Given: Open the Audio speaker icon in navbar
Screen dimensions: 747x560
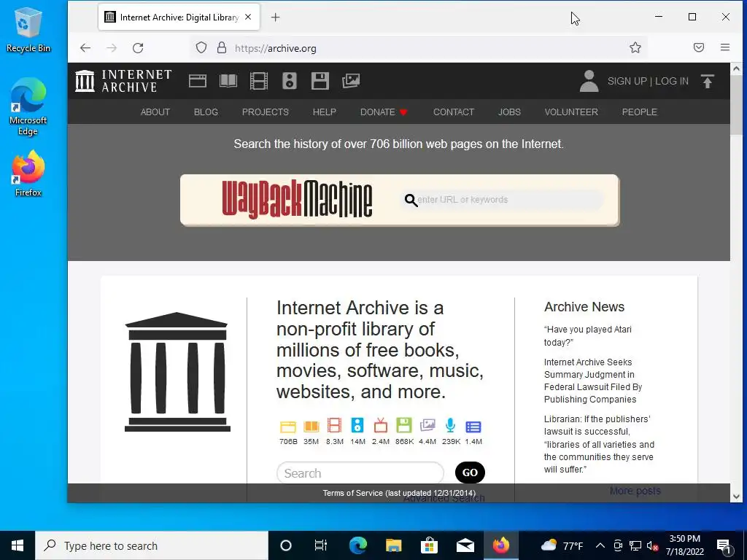Looking at the screenshot, I should tap(289, 81).
